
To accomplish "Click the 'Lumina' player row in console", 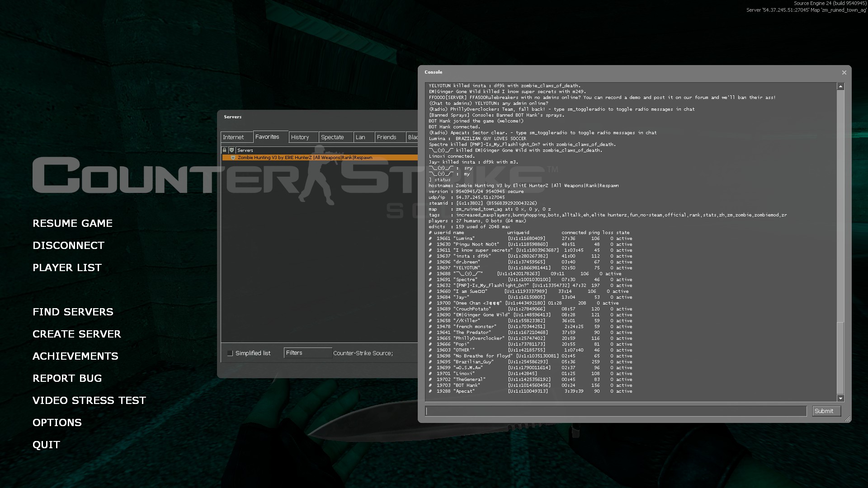I will point(530,239).
